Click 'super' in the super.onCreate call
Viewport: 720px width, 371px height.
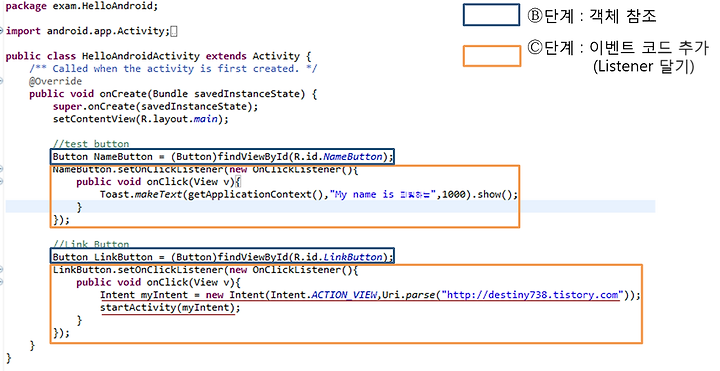pyautogui.click(x=67, y=107)
